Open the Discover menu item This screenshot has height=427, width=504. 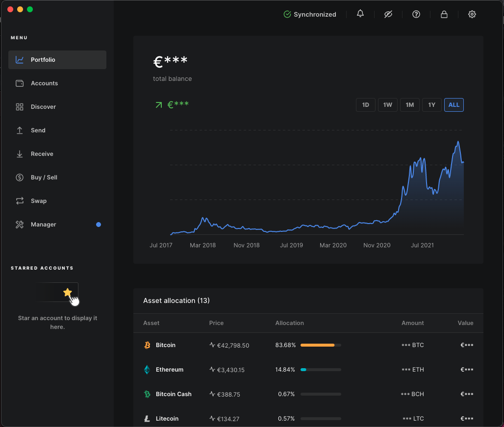[x=57, y=107]
